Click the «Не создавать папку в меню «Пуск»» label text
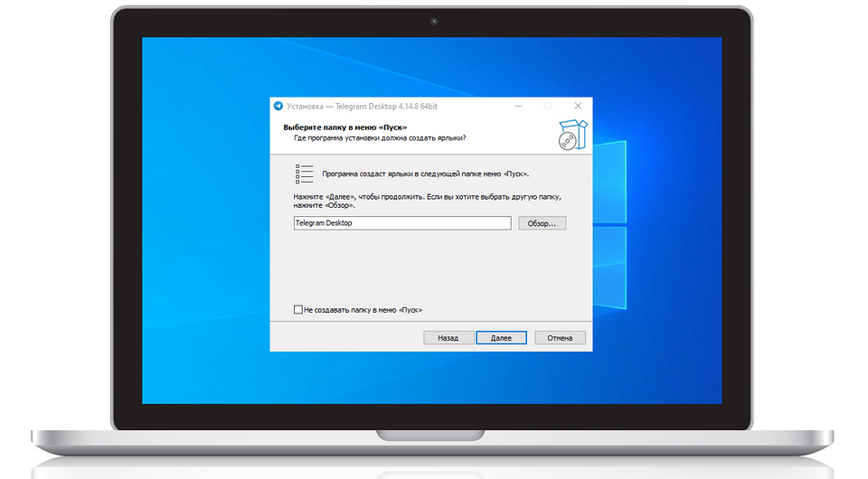The width and height of the screenshot is (868, 479). (363, 310)
